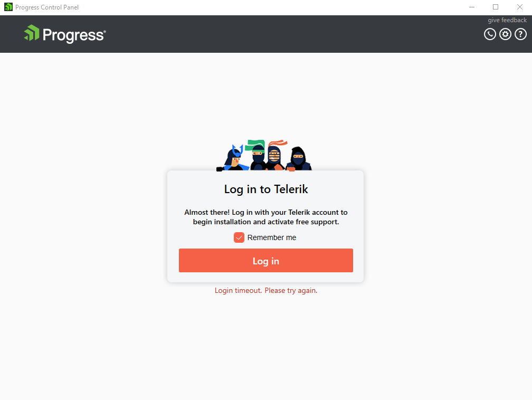The height and width of the screenshot is (400, 532).
Task: Click the ninja with orange striped mask
Action: point(275,155)
